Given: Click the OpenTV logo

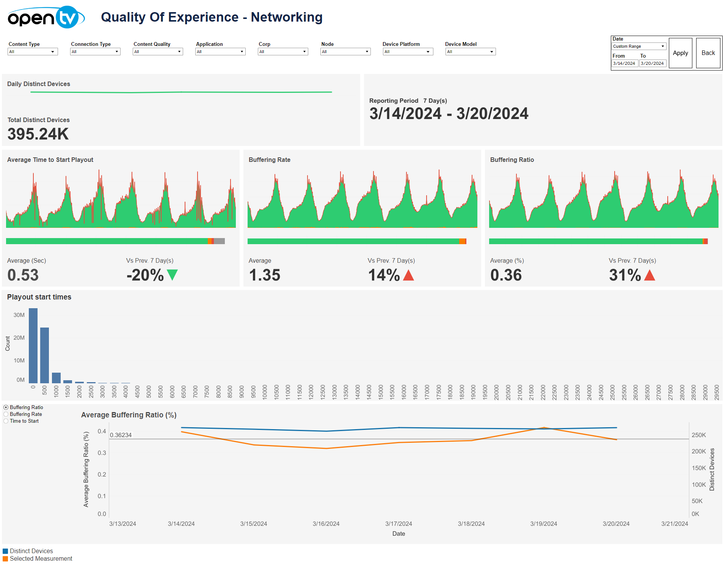Looking at the screenshot, I should point(46,17).
